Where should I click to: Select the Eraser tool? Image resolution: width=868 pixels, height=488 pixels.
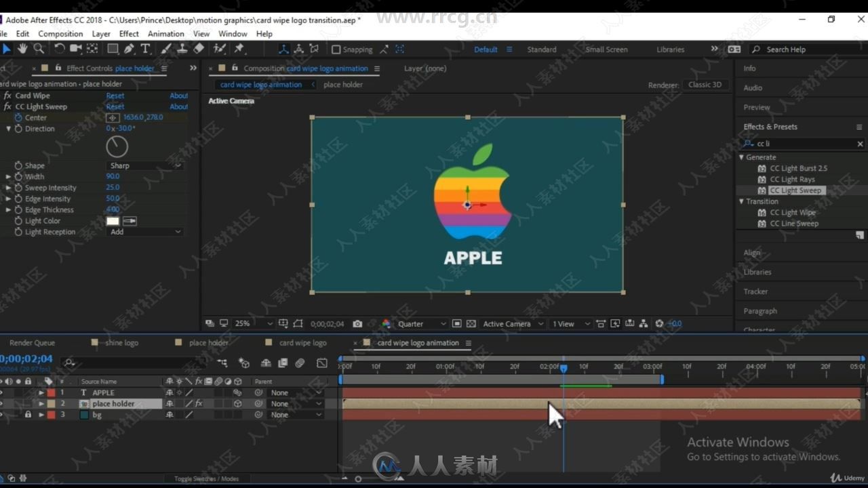199,49
